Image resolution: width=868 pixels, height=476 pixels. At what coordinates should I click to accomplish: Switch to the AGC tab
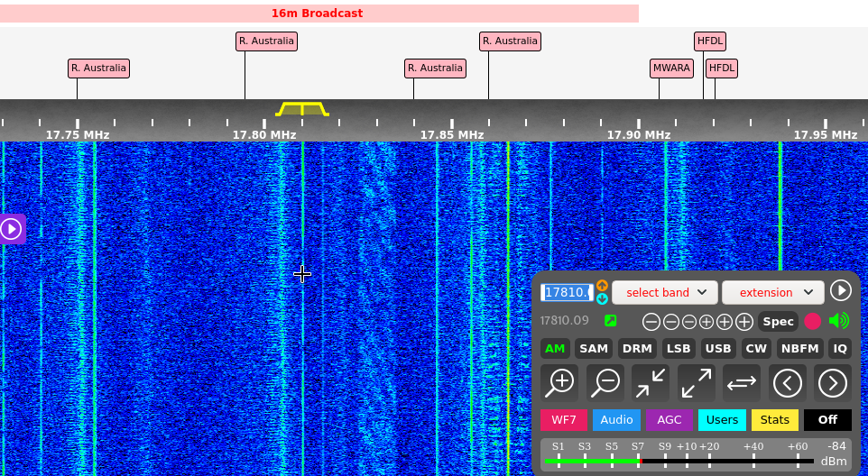[669, 419]
